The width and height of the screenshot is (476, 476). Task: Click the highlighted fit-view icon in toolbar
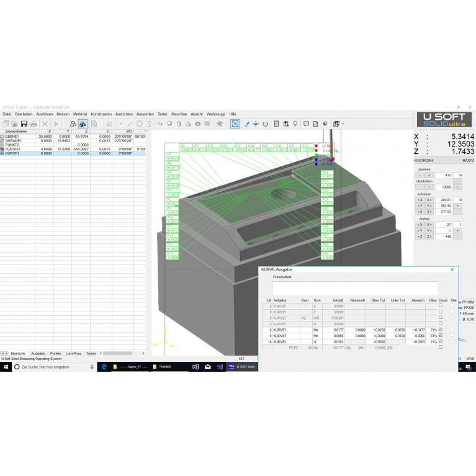pos(235,123)
